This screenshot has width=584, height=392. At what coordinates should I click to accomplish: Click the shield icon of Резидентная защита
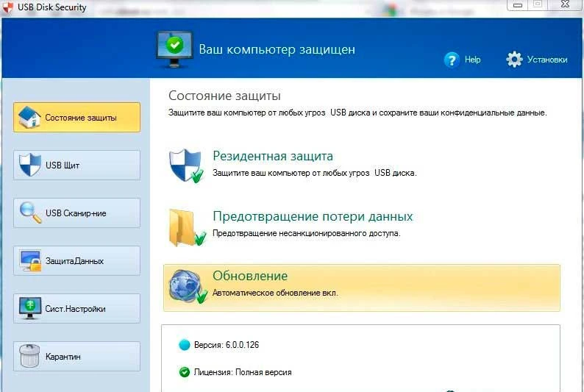(186, 165)
